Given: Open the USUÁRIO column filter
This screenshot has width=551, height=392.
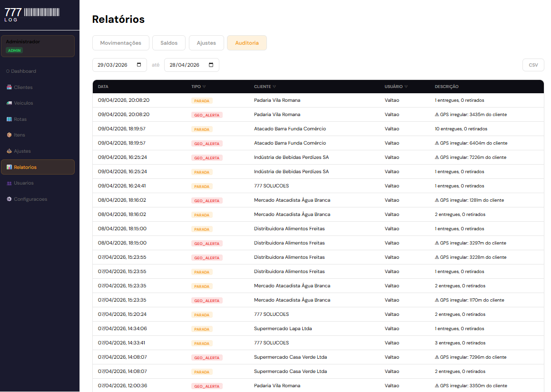Looking at the screenshot, I should pyautogui.click(x=406, y=87).
